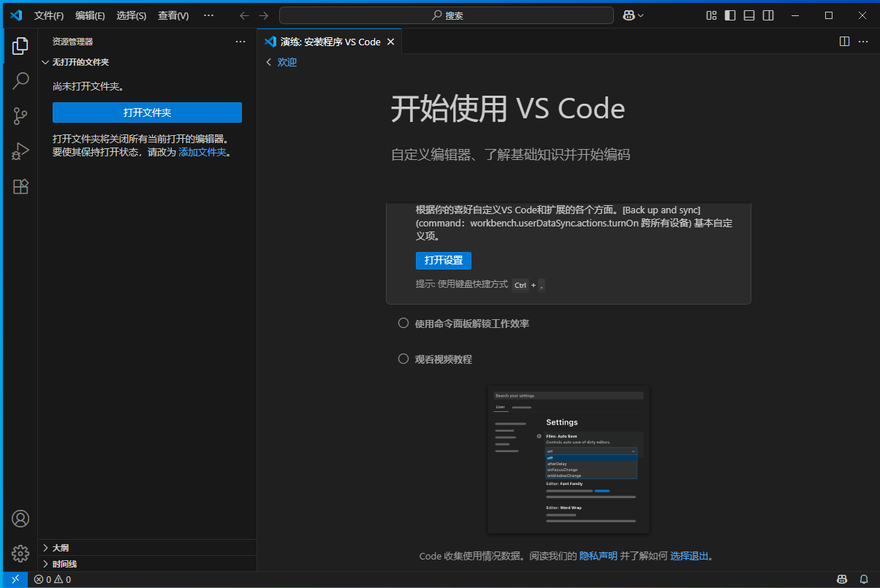Viewport: 880px width, 588px height.
Task: Open Explorer views and more actions ellipsis
Action: [x=240, y=42]
